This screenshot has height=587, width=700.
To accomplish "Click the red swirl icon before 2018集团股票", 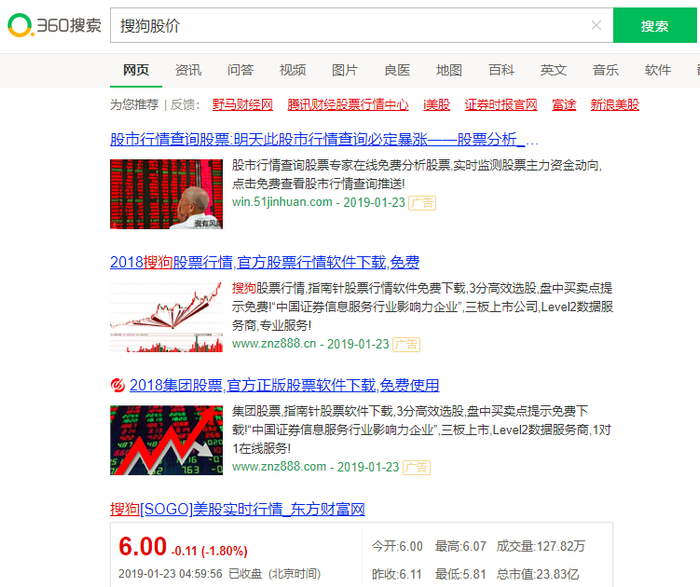I will 117,385.
